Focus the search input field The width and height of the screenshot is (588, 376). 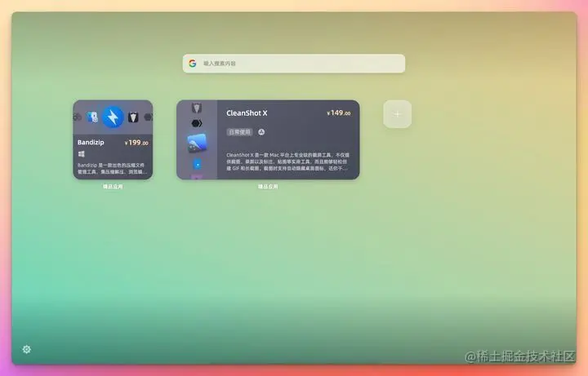click(x=294, y=64)
